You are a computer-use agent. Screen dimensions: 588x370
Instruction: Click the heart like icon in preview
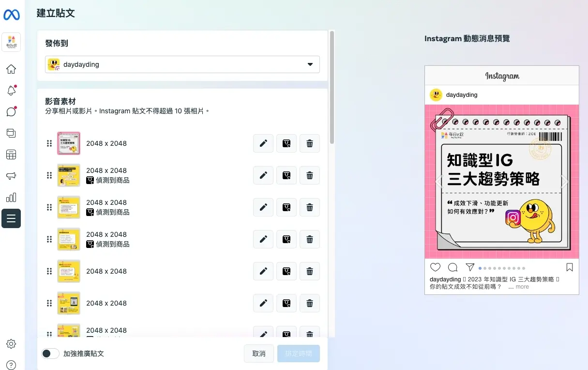point(436,267)
